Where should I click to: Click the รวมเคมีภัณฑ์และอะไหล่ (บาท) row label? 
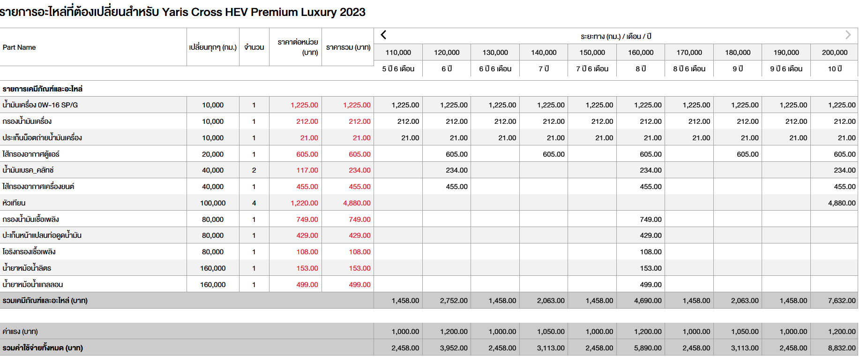pos(45,301)
